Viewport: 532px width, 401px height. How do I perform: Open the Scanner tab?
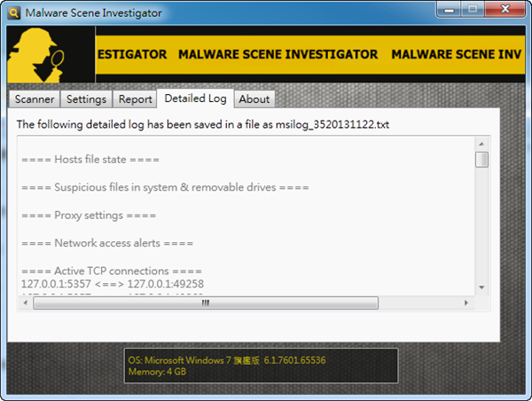(x=35, y=99)
